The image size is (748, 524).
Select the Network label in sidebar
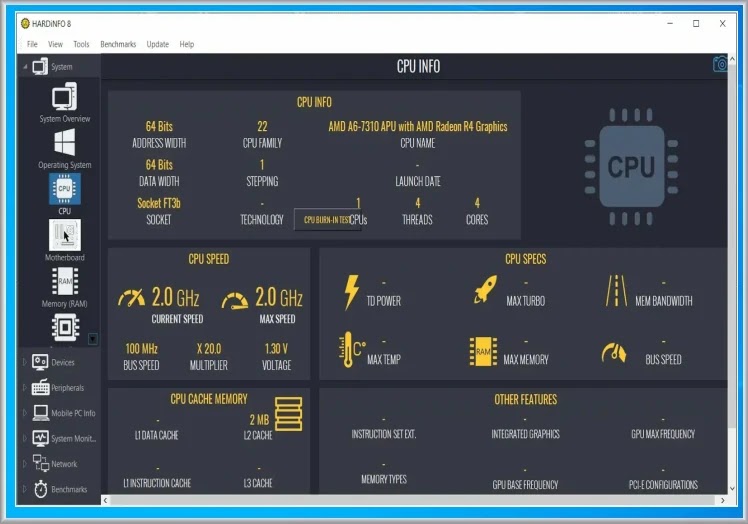64,463
